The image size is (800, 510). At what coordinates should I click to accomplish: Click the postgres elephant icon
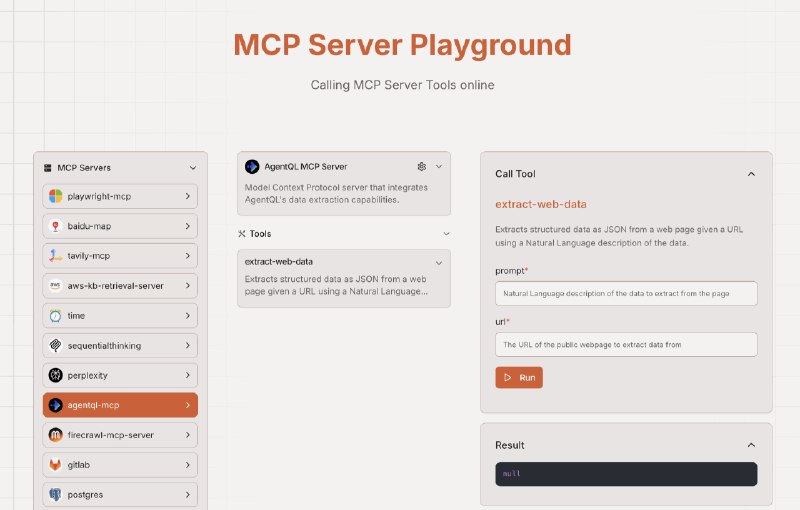click(x=55, y=495)
